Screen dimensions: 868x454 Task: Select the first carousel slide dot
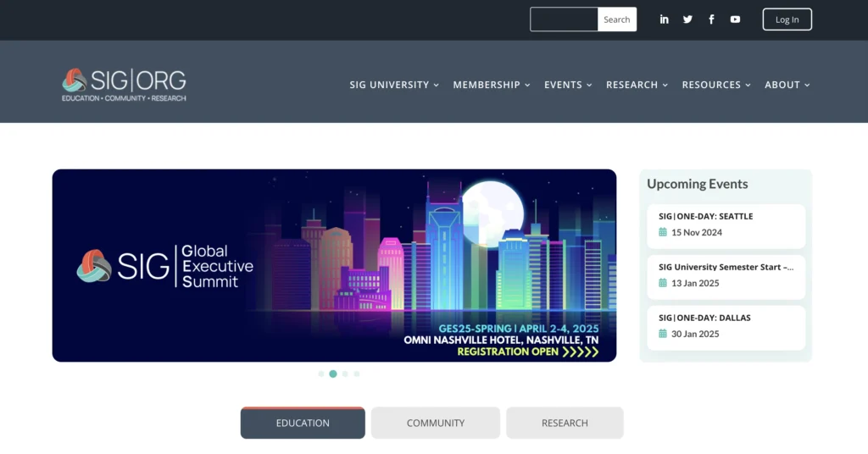coord(321,374)
